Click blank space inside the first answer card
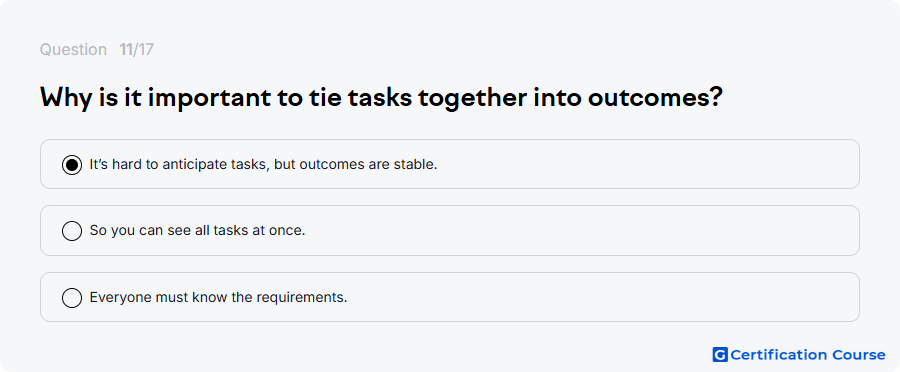 (x=631, y=164)
